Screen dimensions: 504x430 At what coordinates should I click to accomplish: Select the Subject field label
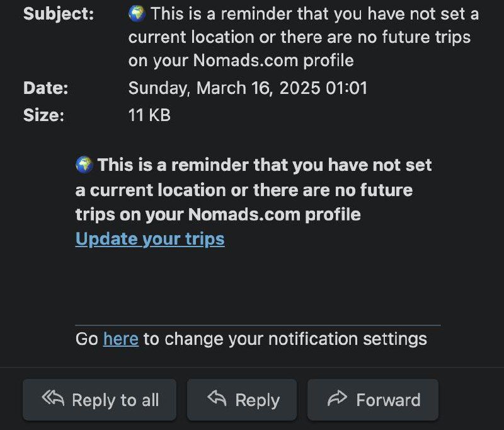pyautogui.click(x=59, y=14)
